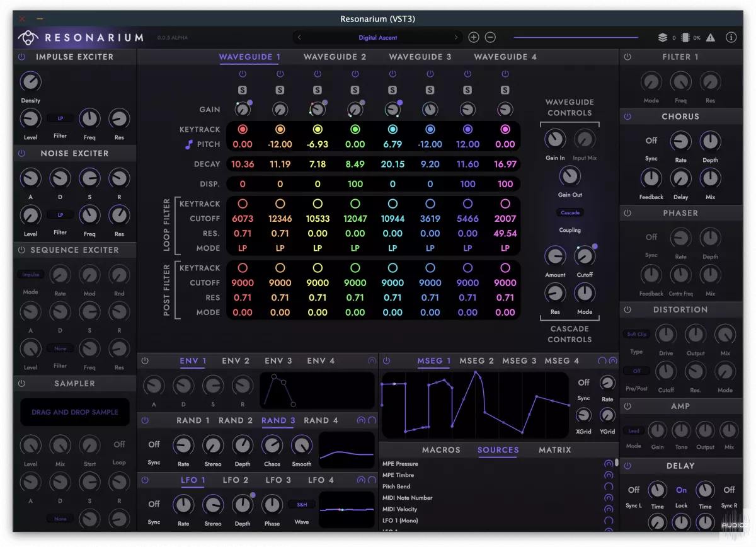
Task: Open the Cascade coupling dropdown
Action: point(570,212)
